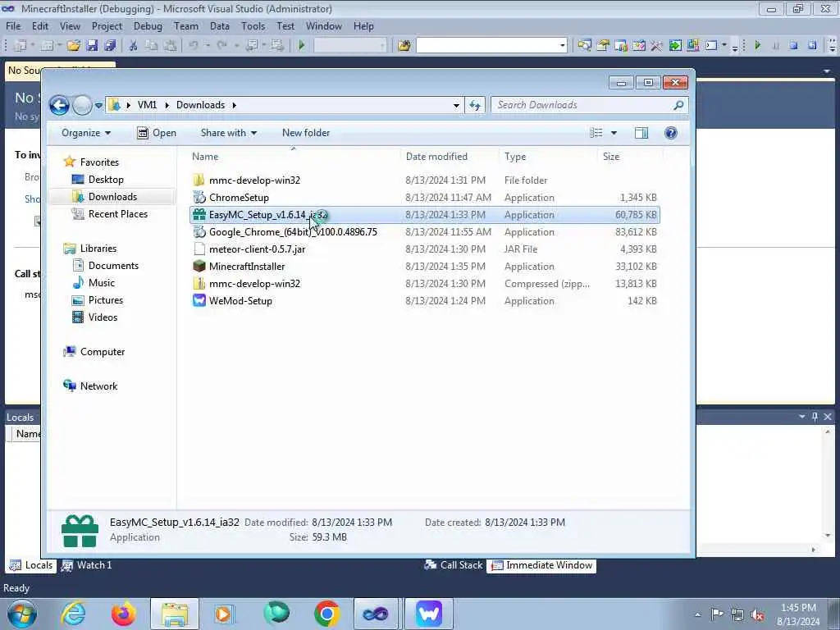Click volume speaker icon in system tray
The image size is (840, 630).
757,614
